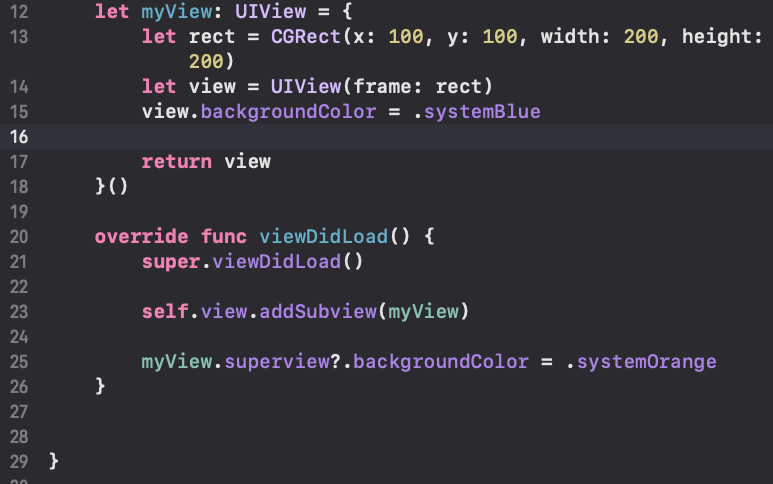Click the closing }() on line 18

(111, 187)
